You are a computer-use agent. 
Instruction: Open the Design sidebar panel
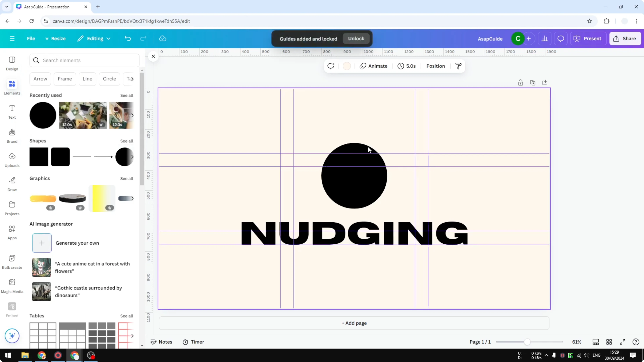click(x=12, y=63)
